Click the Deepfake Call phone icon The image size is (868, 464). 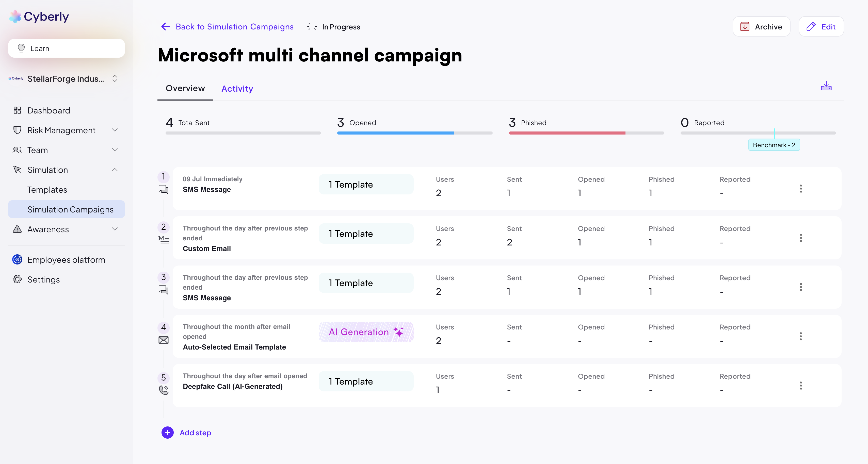coord(164,390)
